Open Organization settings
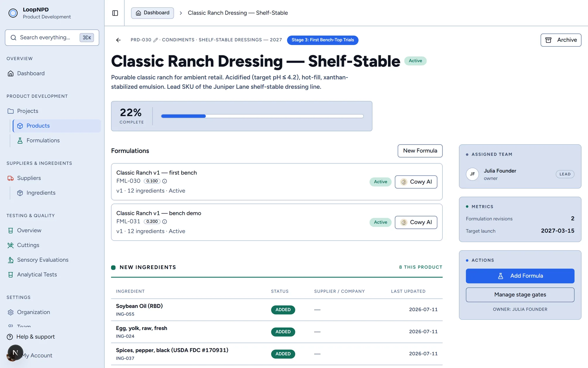Image resolution: width=588 pixels, height=368 pixels. [x=52, y=312]
